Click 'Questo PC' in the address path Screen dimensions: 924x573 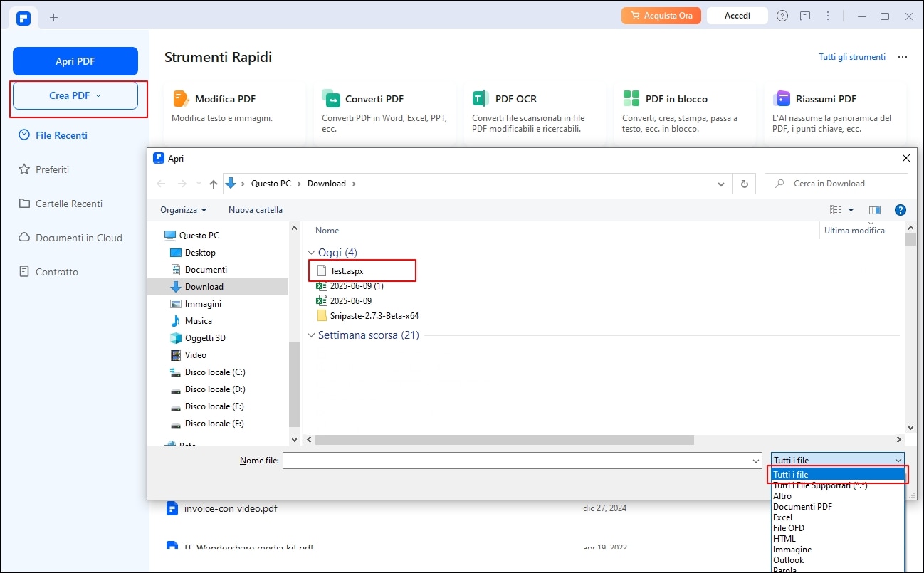pyautogui.click(x=271, y=184)
